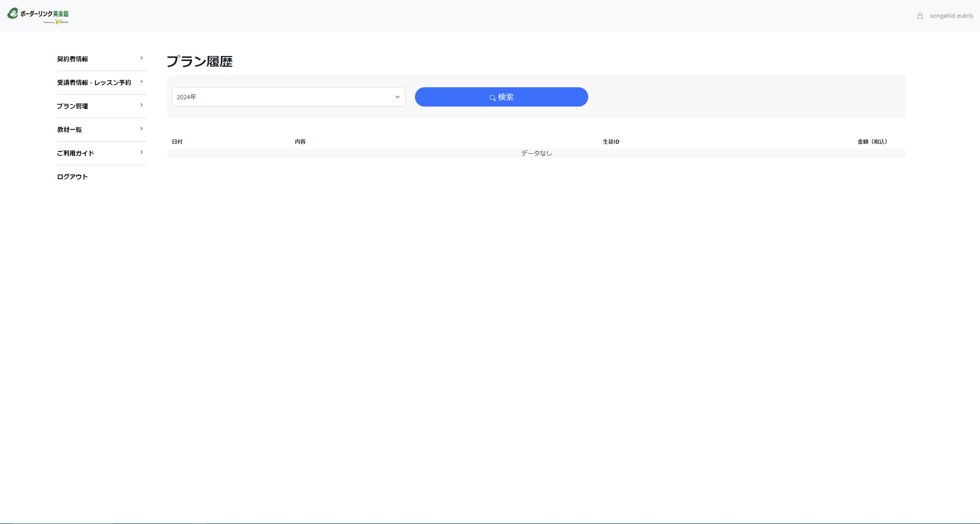This screenshot has width=980, height=524.
Task: Click the year dropdown arrow
Action: tap(397, 97)
